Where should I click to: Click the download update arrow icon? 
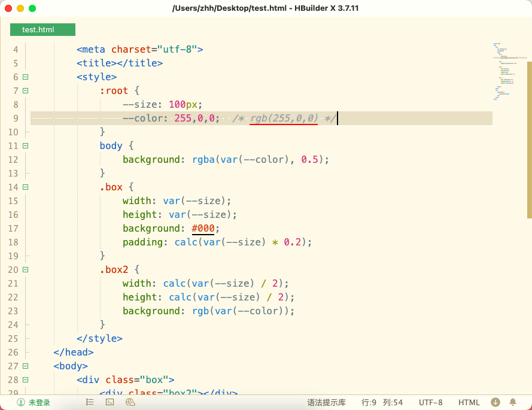495,403
